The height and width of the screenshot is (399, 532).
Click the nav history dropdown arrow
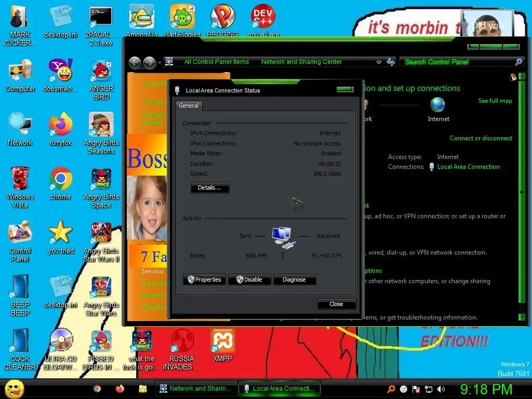[x=159, y=63]
